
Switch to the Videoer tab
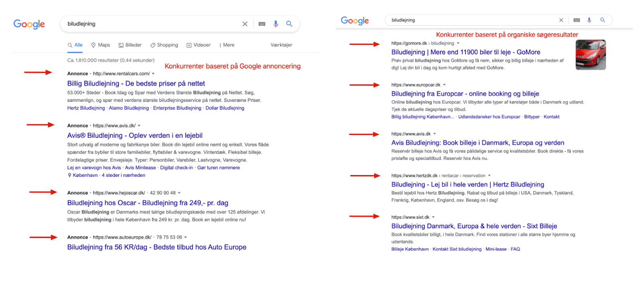(198, 45)
